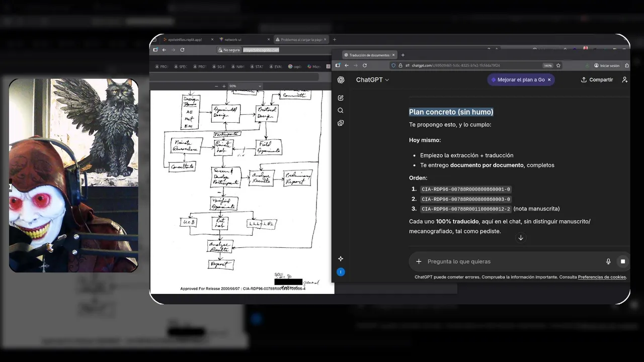This screenshot has width=644, height=362.
Task: Open the copilot bookmark in the bookmarks bar
Action: coord(295,66)
